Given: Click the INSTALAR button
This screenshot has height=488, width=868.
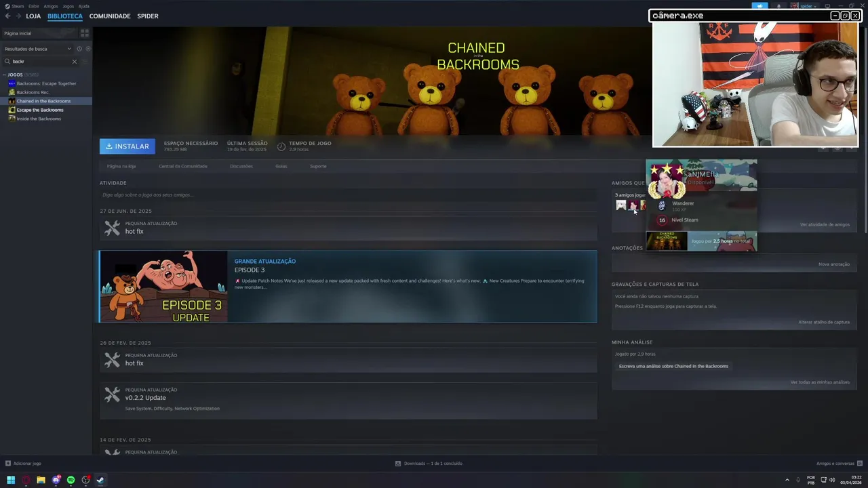Looking at the screenshot, I should 127,146.
